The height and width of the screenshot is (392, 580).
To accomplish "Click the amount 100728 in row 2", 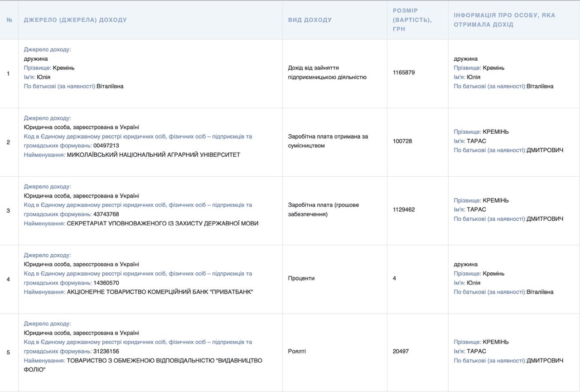I will [x=402, y=141].
